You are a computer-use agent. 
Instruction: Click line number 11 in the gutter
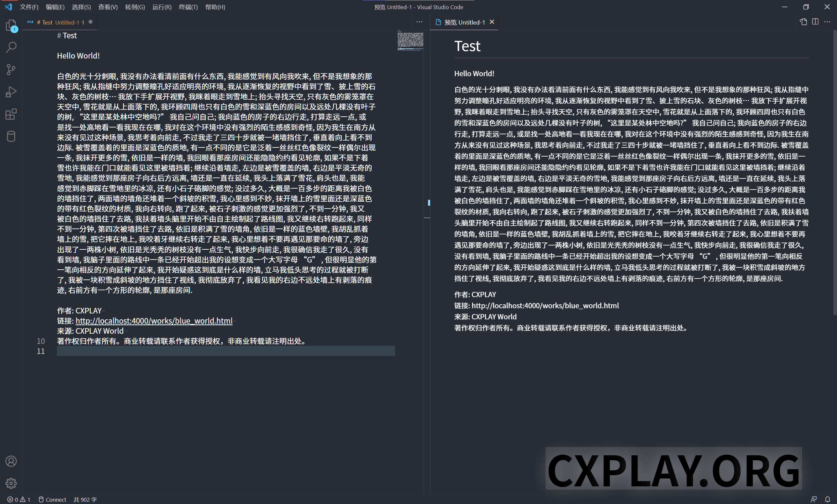click(x=41, y=351)
